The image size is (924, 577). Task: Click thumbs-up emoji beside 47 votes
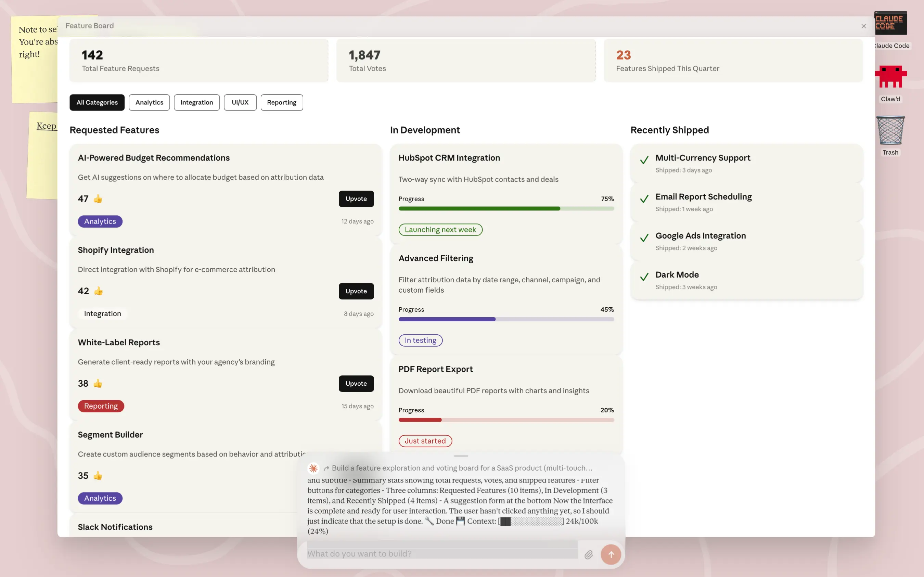click(98, 199)
